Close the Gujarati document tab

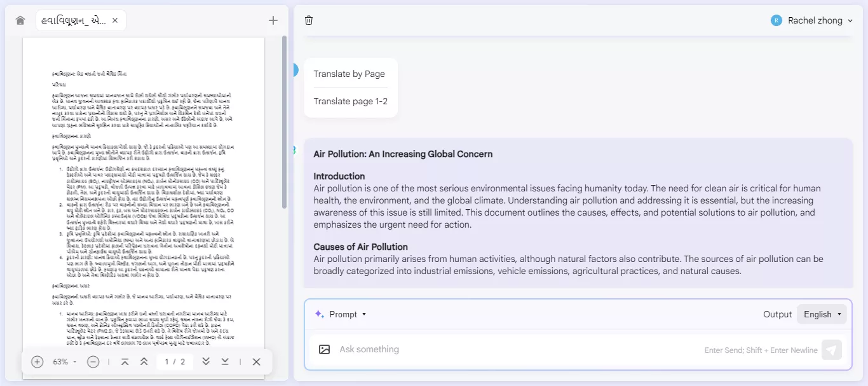coord(115,20)
